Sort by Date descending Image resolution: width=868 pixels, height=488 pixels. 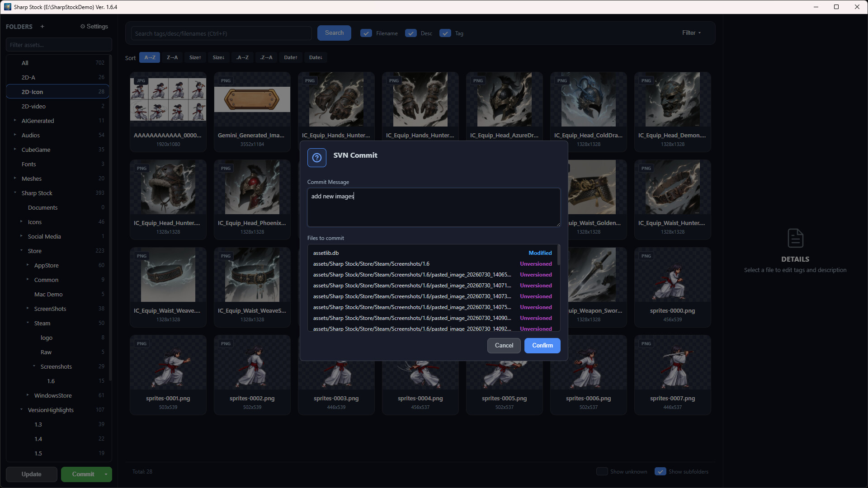point(316,57)
